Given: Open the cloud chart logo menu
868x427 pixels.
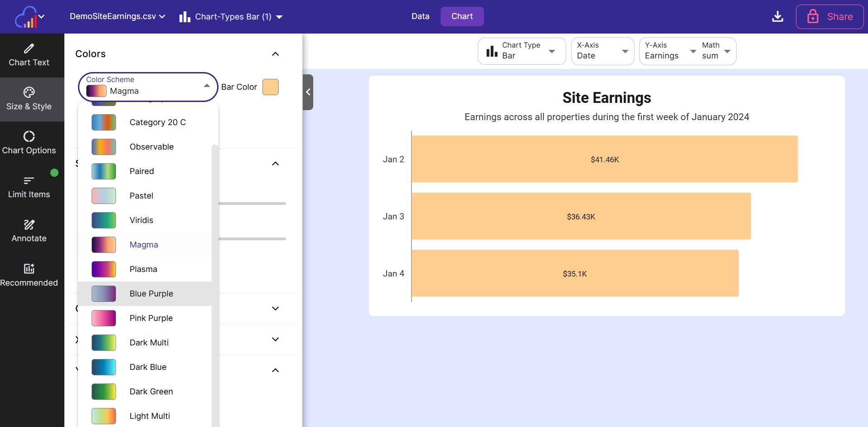Looking at the screenshot, I should tap(29, 17).
